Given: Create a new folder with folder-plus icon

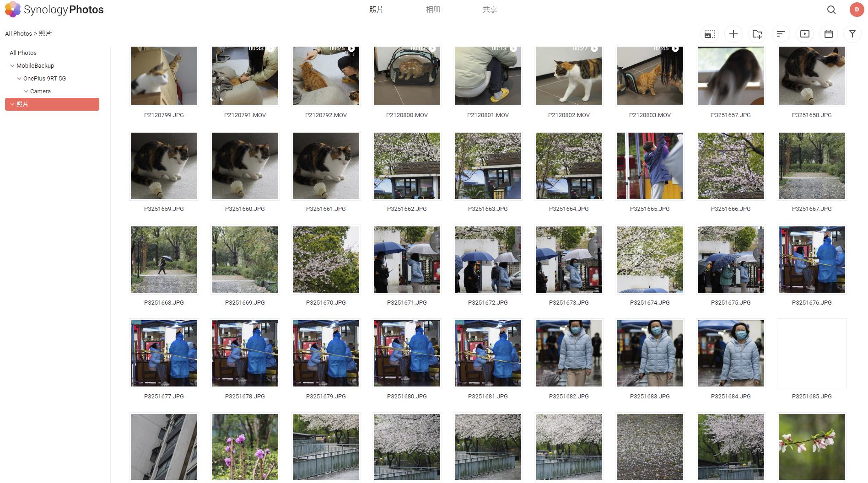Looking at the screenshot, I should click(x=757, y=34).
